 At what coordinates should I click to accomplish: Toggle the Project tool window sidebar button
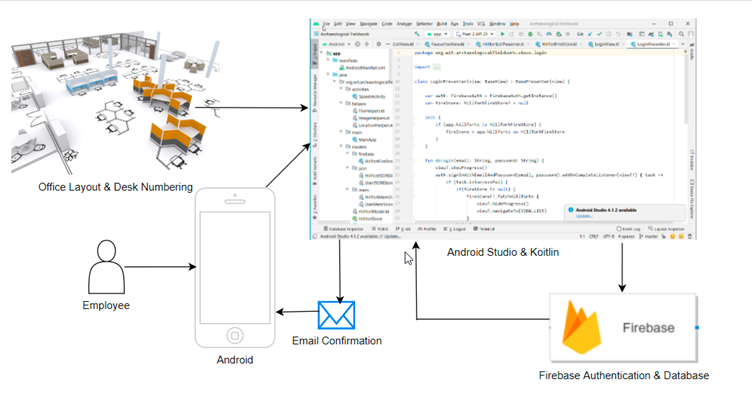point(315,56)
